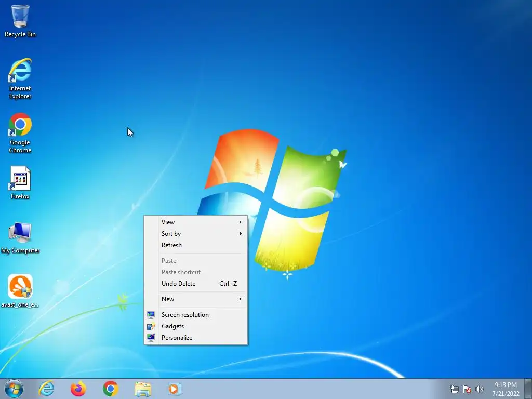The height and width of the screenshot is (399, 532).
Task: Open Screen resolution from the context menu
Action: point(196,315)
